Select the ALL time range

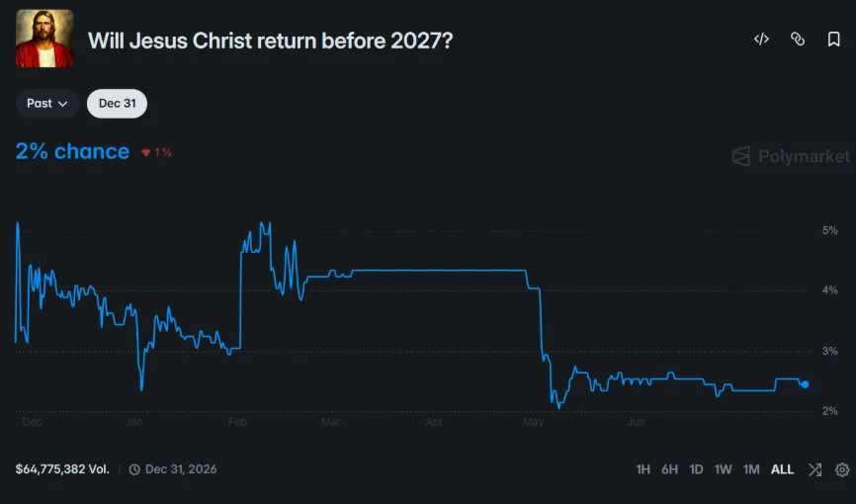tap(782, 469)
